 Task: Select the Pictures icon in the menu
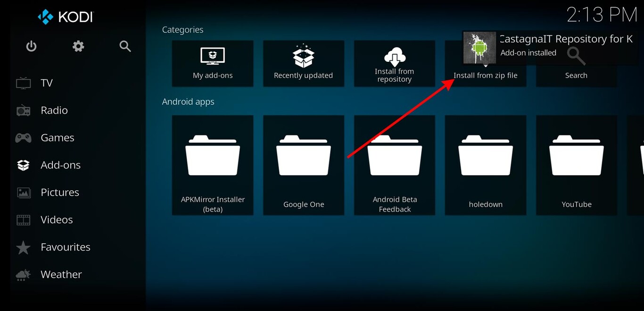tap(24, 193)
